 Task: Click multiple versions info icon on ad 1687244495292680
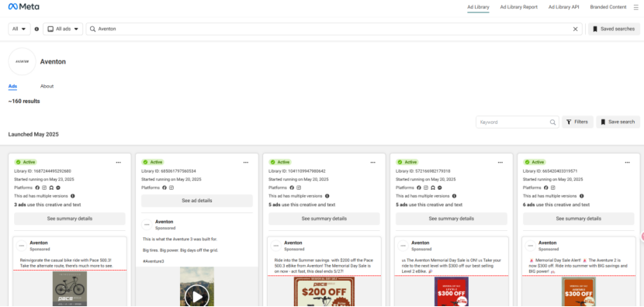click(73, 196)
